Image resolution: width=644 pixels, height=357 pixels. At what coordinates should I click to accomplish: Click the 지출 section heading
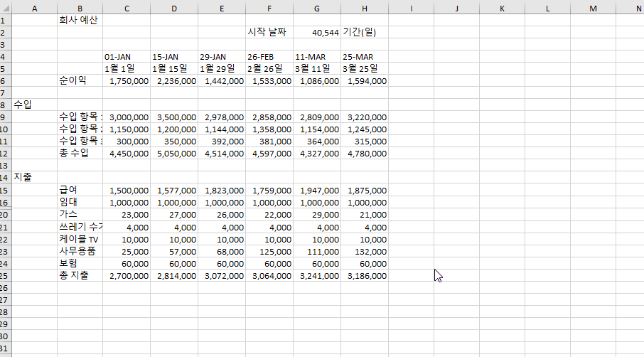[35, 178]
